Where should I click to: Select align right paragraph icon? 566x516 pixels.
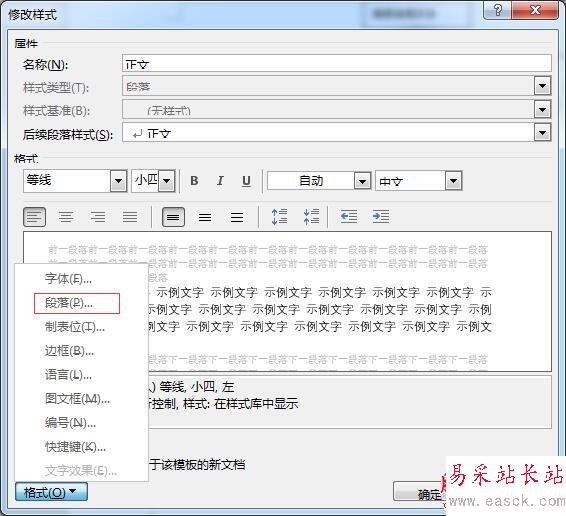[98, 217]
